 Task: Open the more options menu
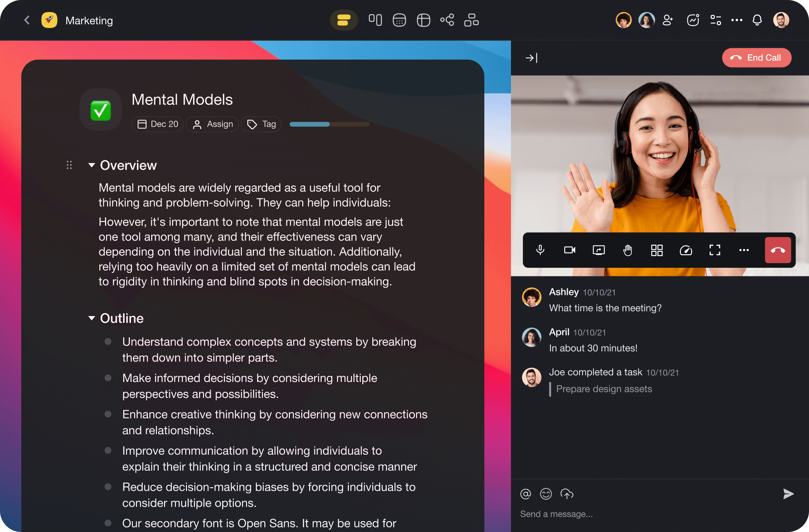737,20
